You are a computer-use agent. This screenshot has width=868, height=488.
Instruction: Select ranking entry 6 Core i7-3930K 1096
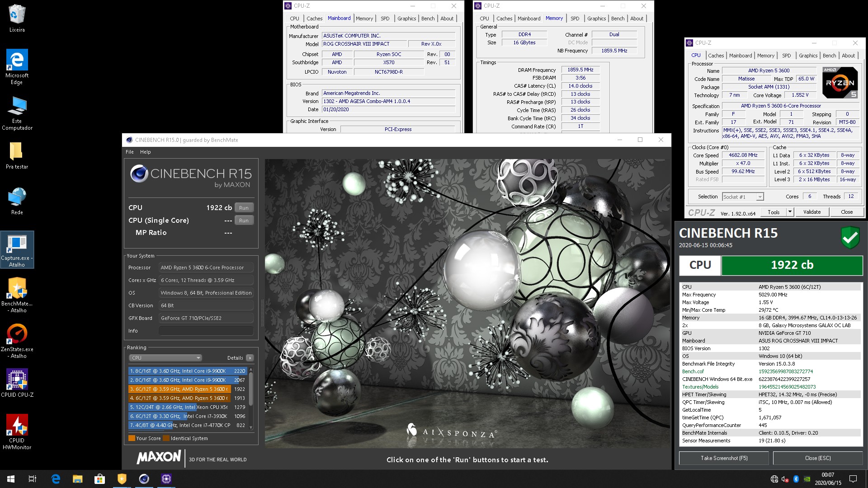(x=188, y=416)
